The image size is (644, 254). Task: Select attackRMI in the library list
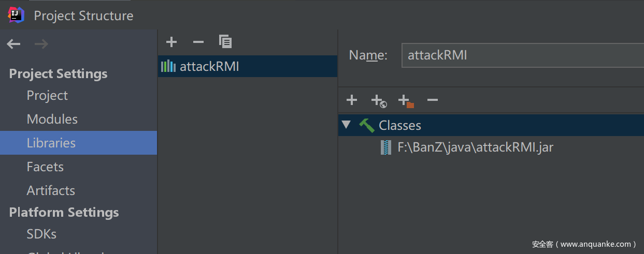pos(209,67)
